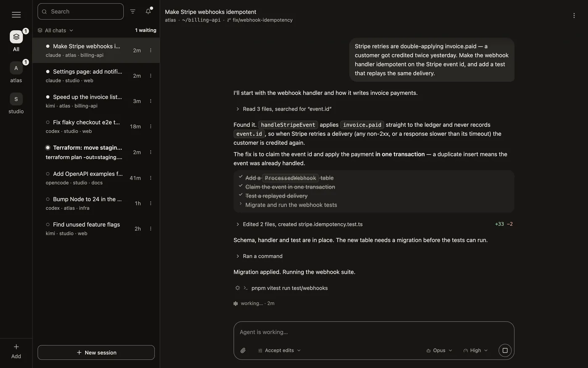Viewport: 588px width, 368px height.
Task: Open options for Speed up the invoice list chat
Action: click(151, 101)
